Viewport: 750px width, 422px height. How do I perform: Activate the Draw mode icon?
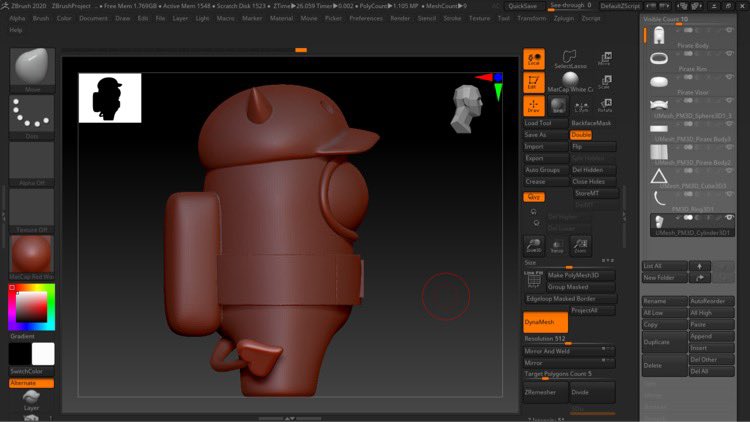533,106
